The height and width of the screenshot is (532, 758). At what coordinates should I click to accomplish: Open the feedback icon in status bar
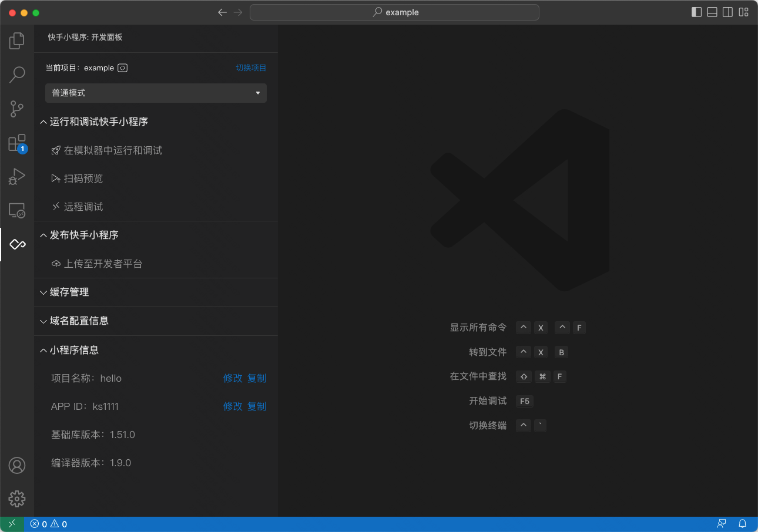click(x=722, y=524)
